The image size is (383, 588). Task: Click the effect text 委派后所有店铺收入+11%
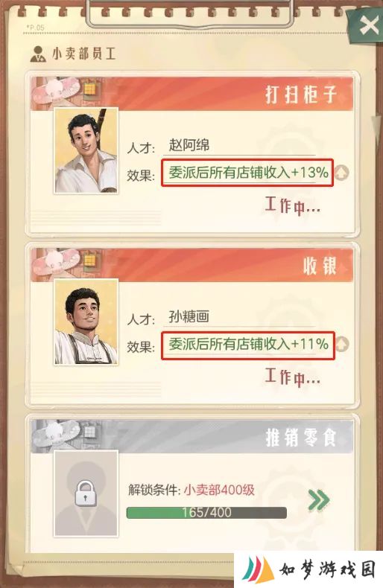pyautogui.click(x=248, y=344)
